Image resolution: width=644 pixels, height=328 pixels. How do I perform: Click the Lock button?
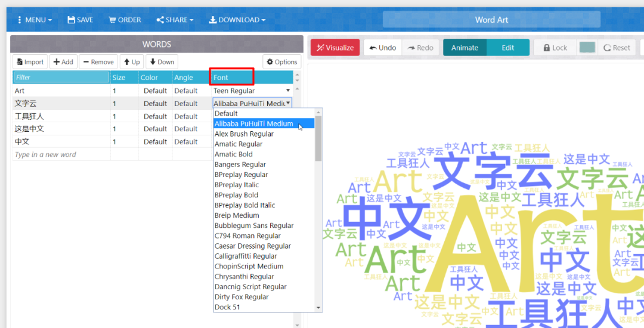click(555, 48)
